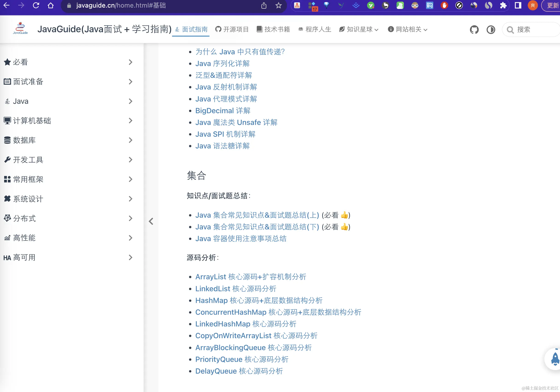Image resolution: width=560 pixels, height=392 pixels.
Task: Open the 网站相关 dropdown menu
Action: coord(408,29)
